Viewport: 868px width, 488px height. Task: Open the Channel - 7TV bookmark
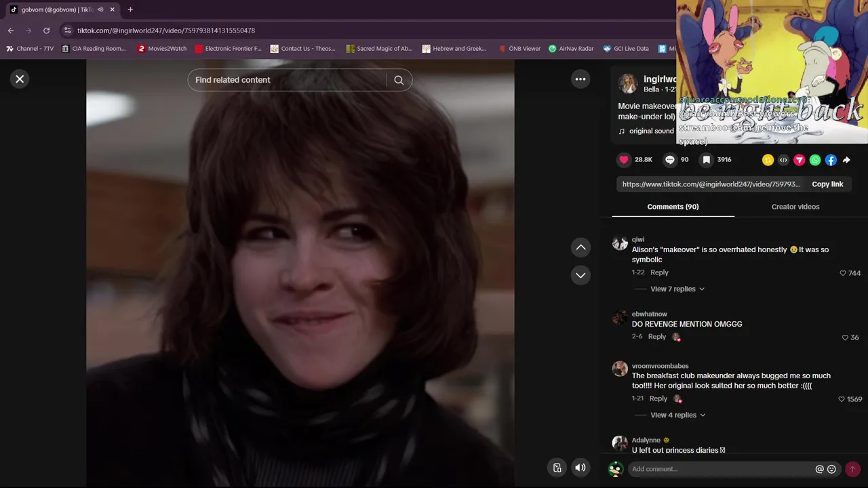(30, 49)
